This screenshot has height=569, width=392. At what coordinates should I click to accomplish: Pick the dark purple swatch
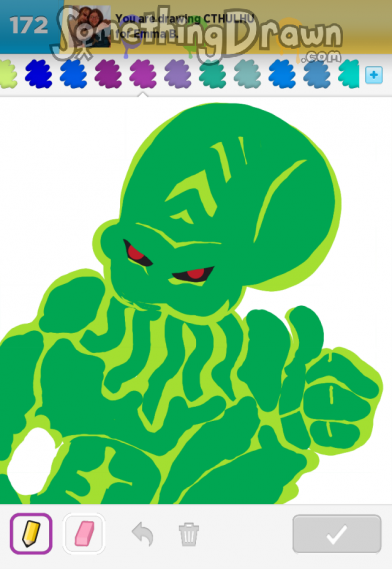[x=108, y=74]
